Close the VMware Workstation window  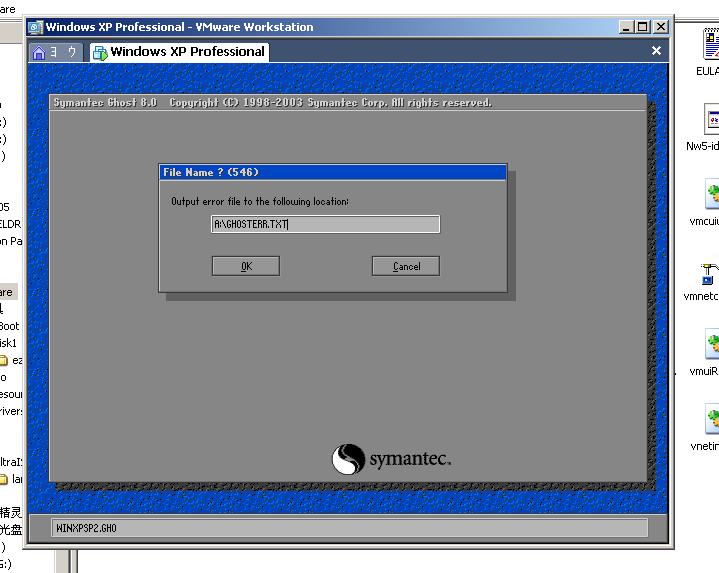point(660,27)
